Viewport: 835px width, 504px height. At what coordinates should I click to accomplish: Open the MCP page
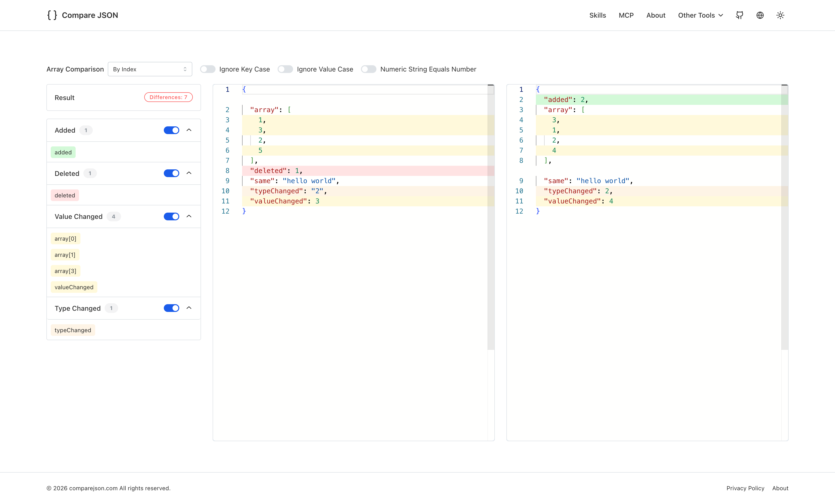pos(626,15)
